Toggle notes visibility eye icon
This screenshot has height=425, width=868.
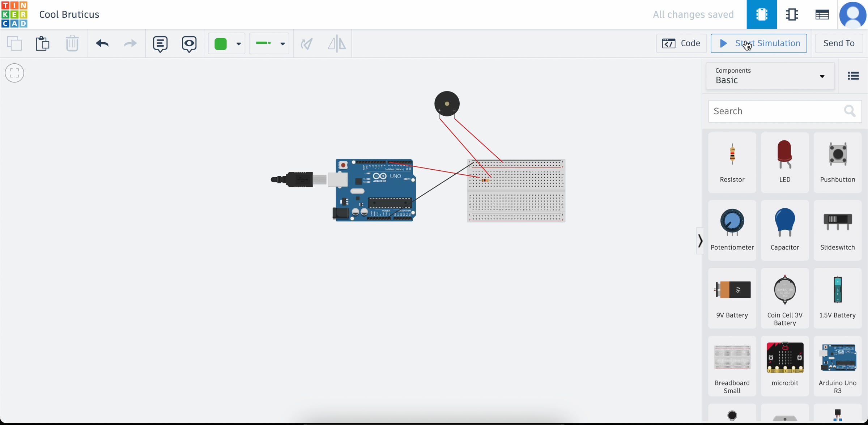point(189,44)
